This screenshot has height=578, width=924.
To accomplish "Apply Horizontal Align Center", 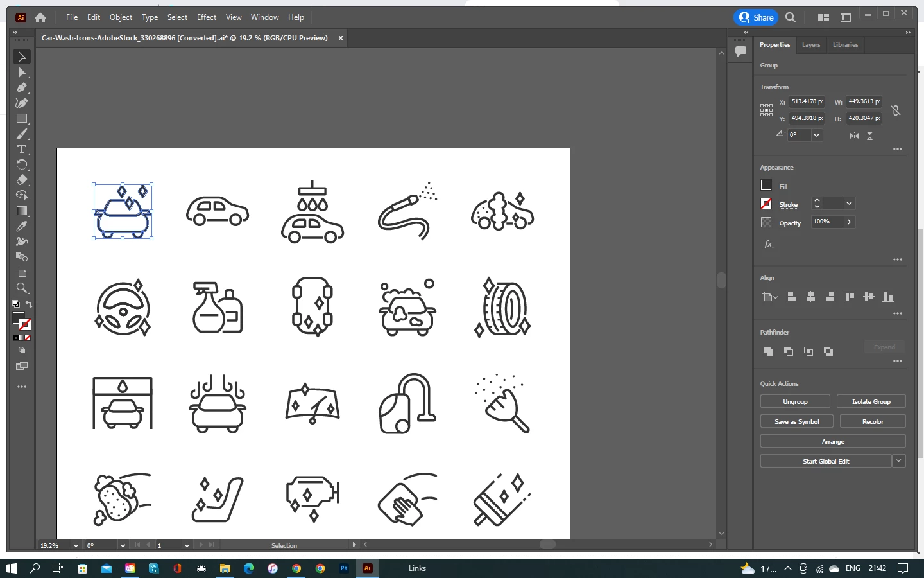I will (x=810, y=297).
